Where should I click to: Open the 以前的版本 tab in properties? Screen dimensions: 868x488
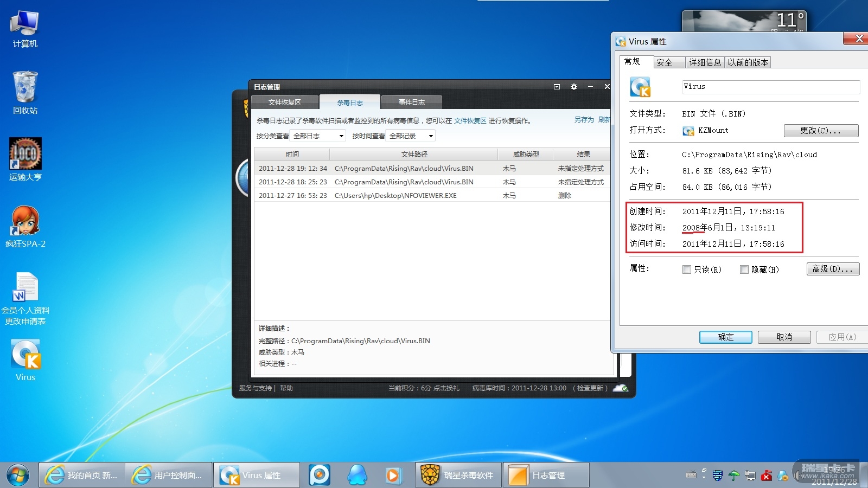(748, 63)
